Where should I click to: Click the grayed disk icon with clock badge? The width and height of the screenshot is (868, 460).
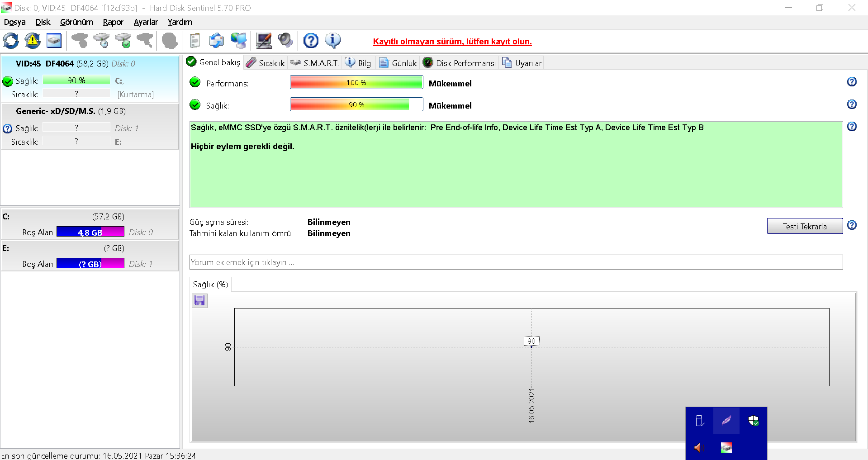coord(101,41)
